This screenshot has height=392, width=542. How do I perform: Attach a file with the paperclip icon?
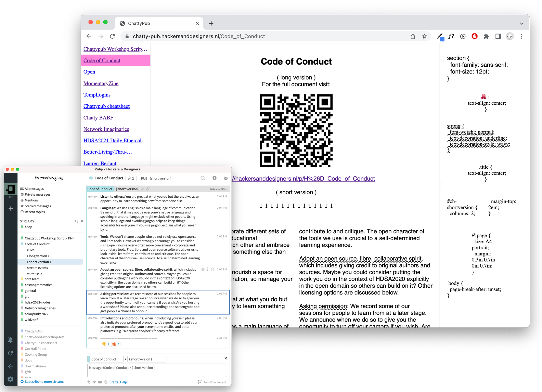pyautogui.click(x=89, y=382)
